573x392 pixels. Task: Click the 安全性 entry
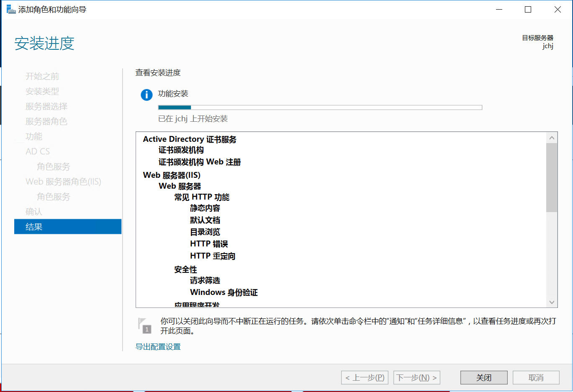pyautogui.click(x=185, y=269)
